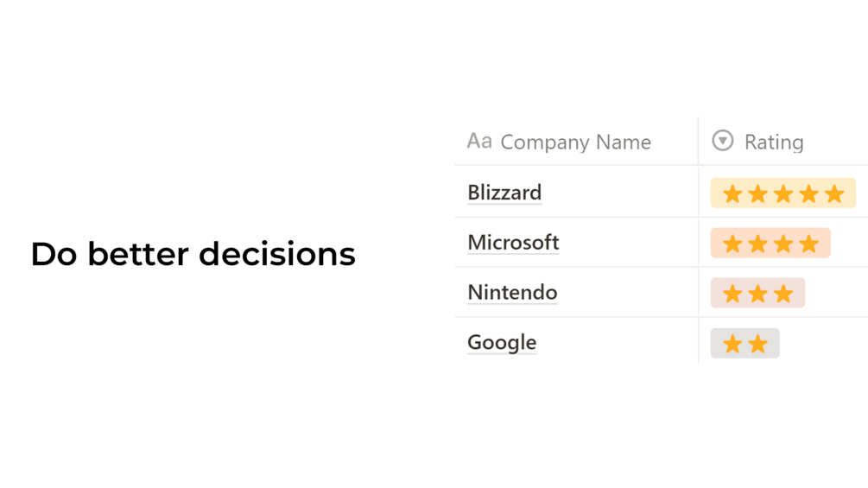Click the middle star in Nintendo's rating
Viewport: 868px width, 488px height.
pyautogui.click(x=757, y=294)
